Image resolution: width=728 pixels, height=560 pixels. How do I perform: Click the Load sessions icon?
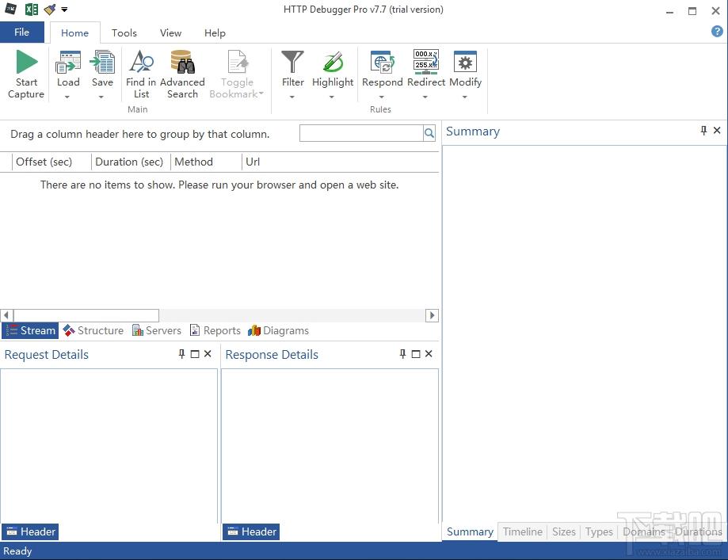68,63
